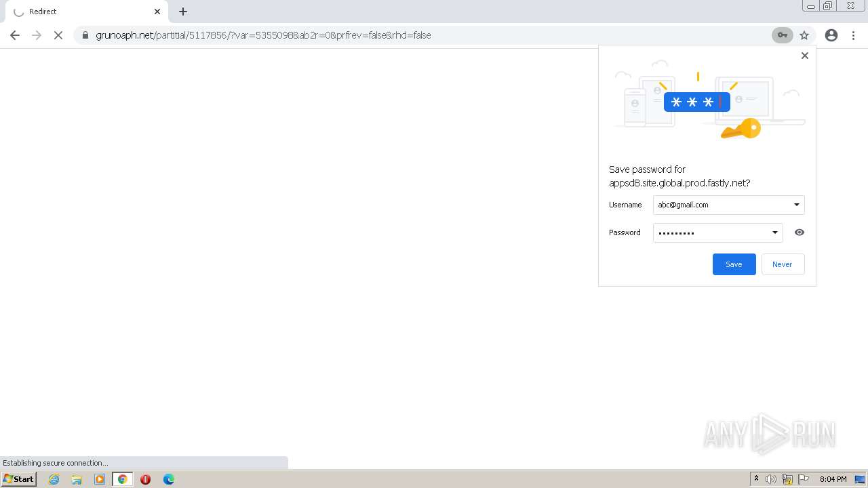Image resolution: width=868 pixels, height=488 pixels.
Task: Go back using the browser back arrow
Action: coord(15,35)
